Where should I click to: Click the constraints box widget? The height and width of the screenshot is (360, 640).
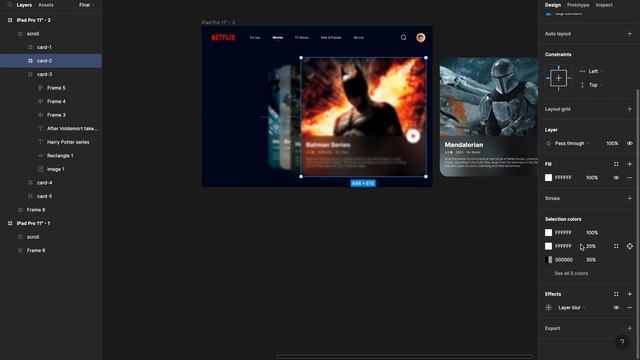pyautogui.click(x=558, y=78)
